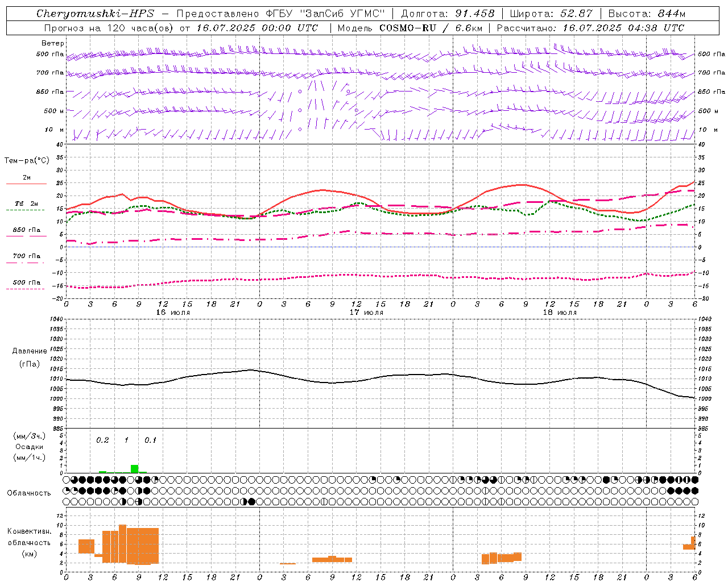The width and height of the screenshot is (728, 582).
Task: Click the "Рассчитано" calculation time label
Action: (527, 28)
